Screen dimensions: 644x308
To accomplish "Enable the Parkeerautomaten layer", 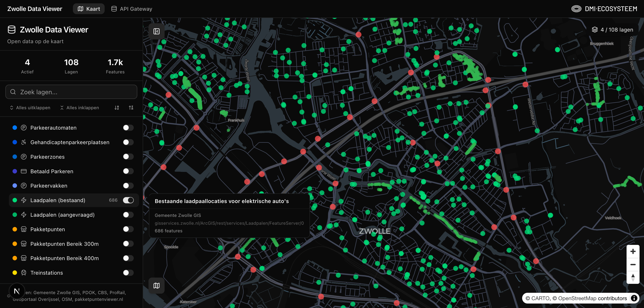I will pos(128,128).
